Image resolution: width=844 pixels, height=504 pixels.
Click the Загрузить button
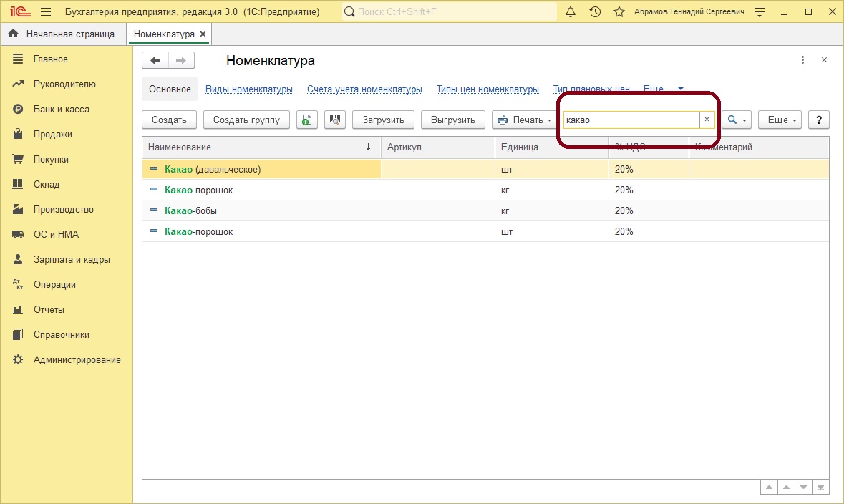[x=383, y=120]
